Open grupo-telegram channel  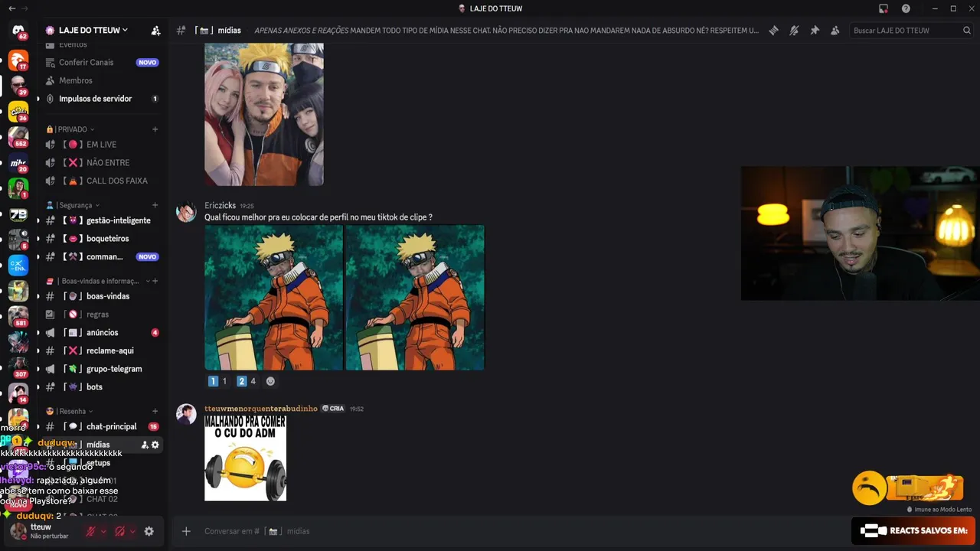click(x=102, y=369)
